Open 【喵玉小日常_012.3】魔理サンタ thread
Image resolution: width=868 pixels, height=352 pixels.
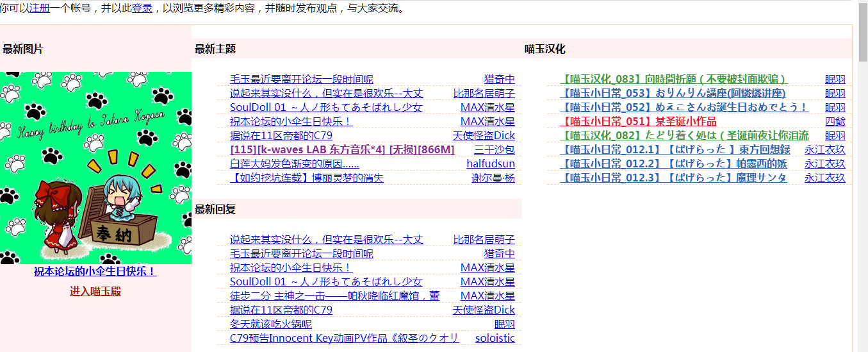pos(673,178)
